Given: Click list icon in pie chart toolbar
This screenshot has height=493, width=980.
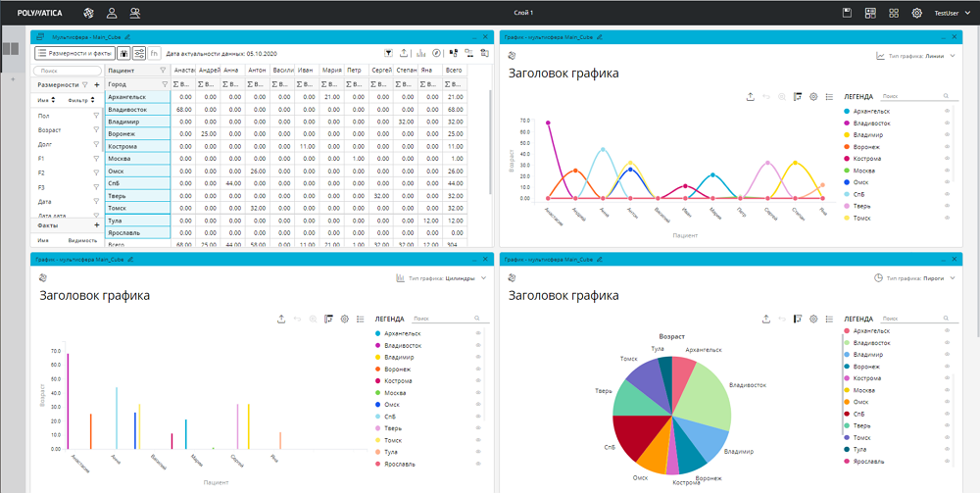Looking at the screenshot, I should (829, 319).
